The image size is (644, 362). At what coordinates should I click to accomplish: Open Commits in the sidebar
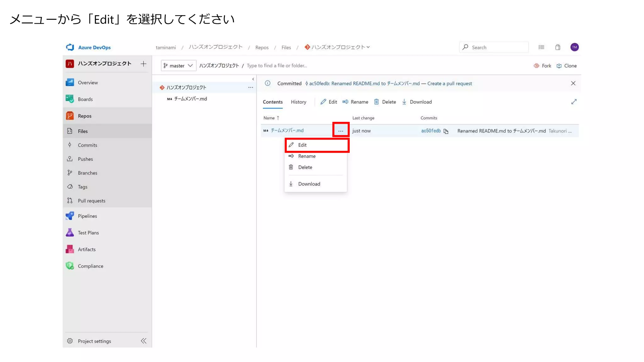click(107, 145)
